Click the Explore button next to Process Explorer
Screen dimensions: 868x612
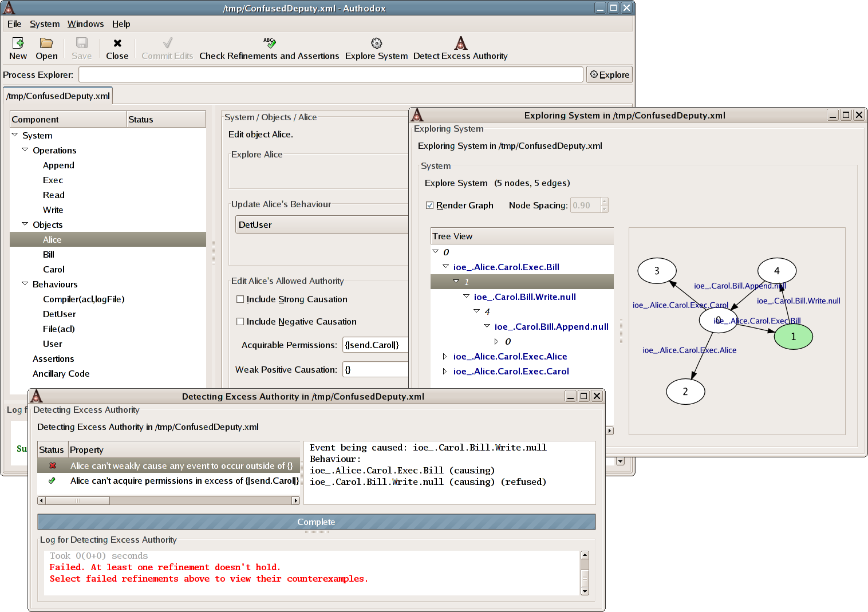click(x=609, y=74)
